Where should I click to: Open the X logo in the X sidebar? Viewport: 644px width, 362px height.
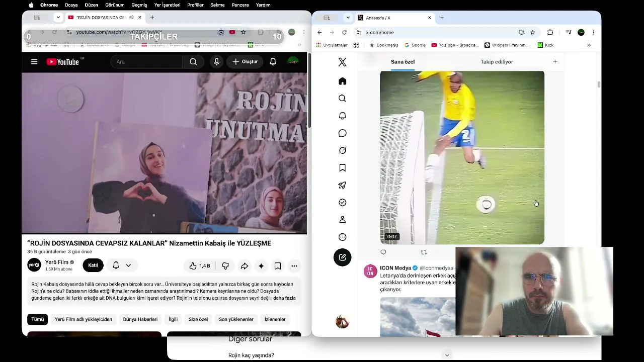[342, 62]
